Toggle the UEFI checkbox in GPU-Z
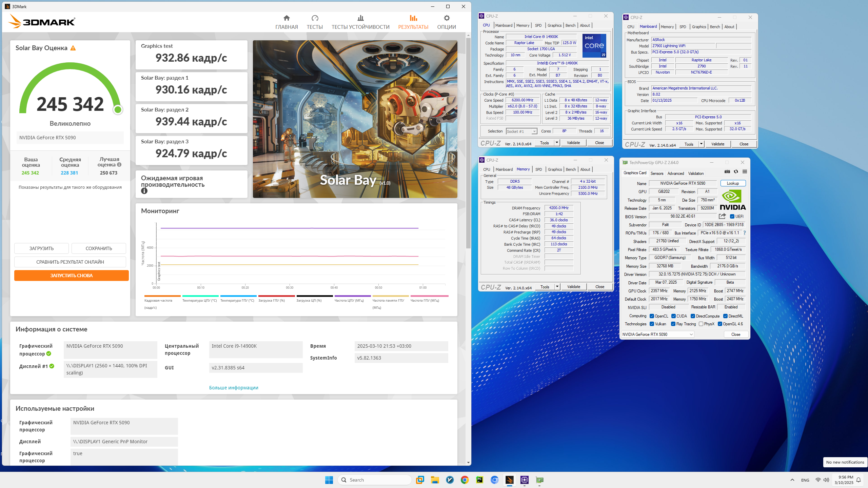Screen dimensions: 868x488 coord(732,216)
